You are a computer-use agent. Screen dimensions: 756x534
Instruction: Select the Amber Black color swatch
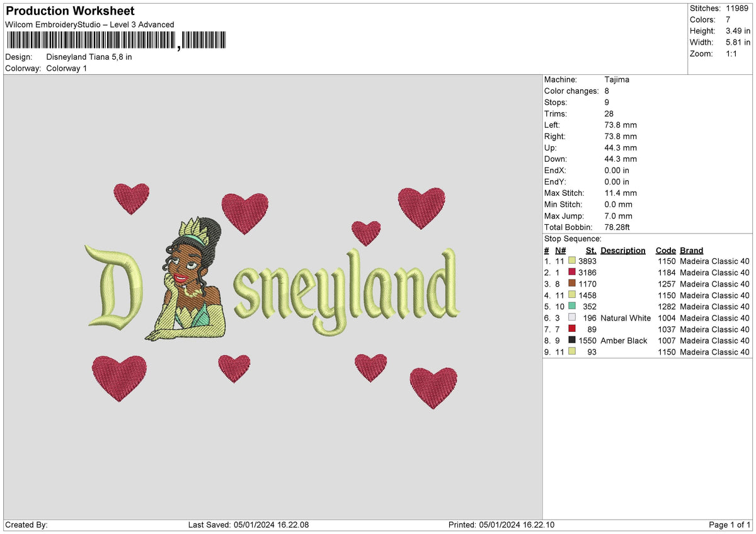coord(572,341)
